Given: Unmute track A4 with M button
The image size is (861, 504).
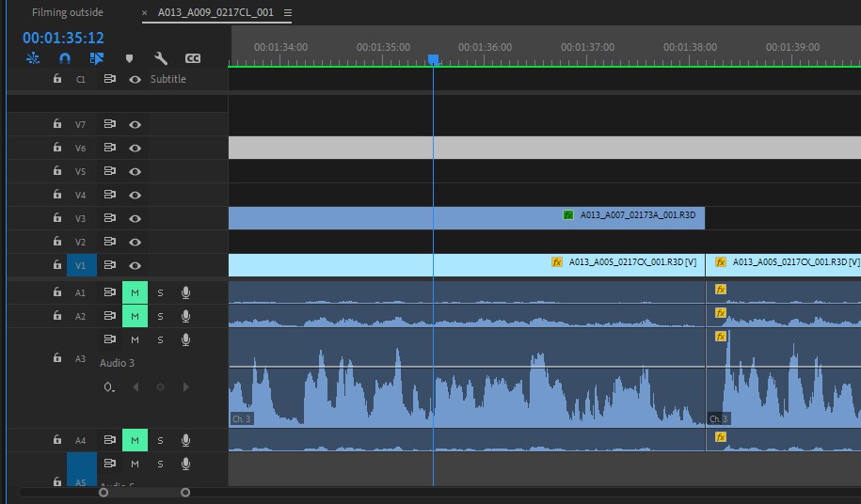Looking at the screenshot, I should point(135,440).
